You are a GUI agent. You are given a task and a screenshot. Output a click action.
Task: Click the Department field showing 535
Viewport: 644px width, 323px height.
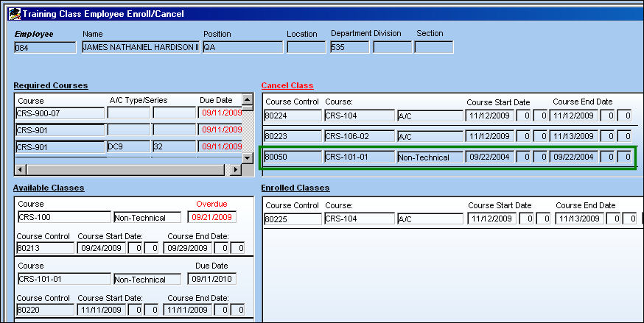349,47
